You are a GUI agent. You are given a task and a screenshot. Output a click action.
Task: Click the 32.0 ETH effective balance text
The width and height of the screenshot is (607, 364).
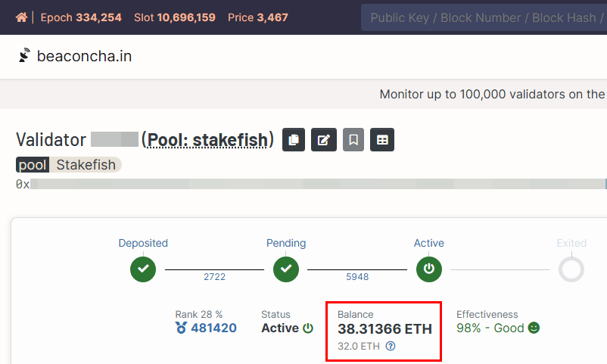click(x=359, y=346)
